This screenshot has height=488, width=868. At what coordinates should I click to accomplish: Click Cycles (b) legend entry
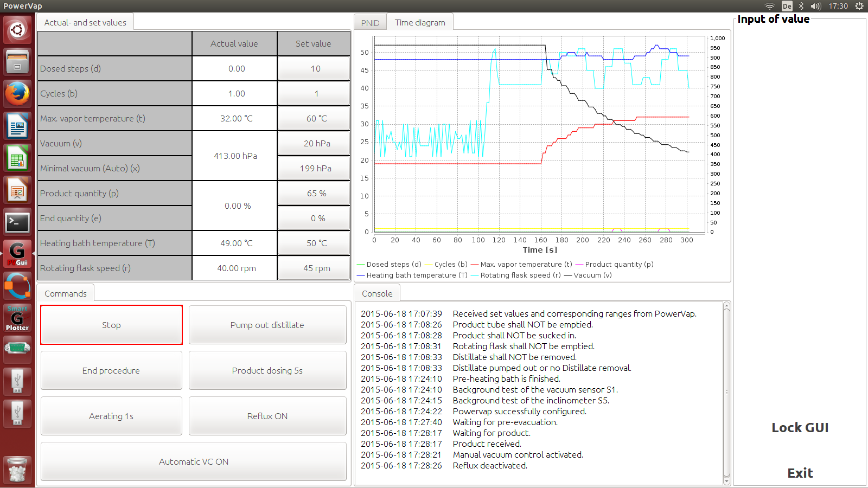point(446,264)
